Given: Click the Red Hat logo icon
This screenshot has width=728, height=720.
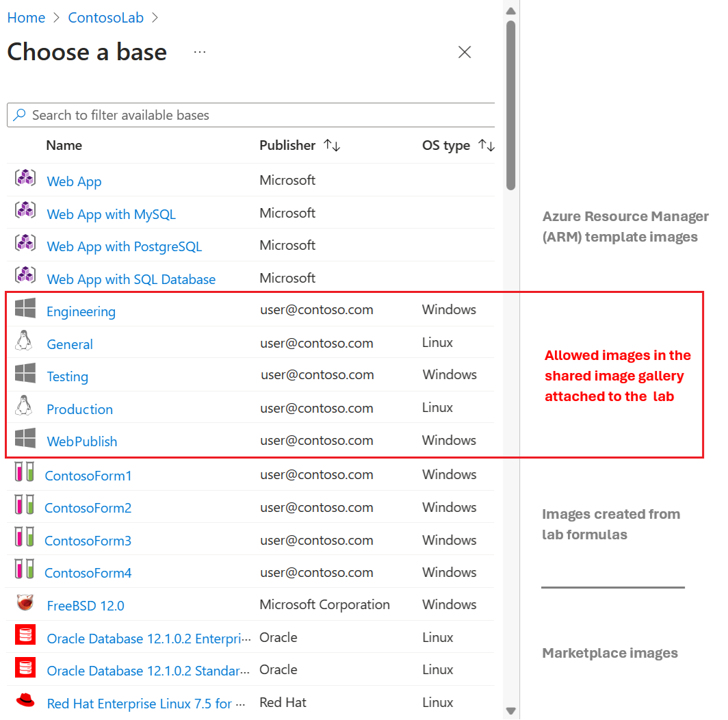Looking at the screenshot, I should [x=25, y=700].
